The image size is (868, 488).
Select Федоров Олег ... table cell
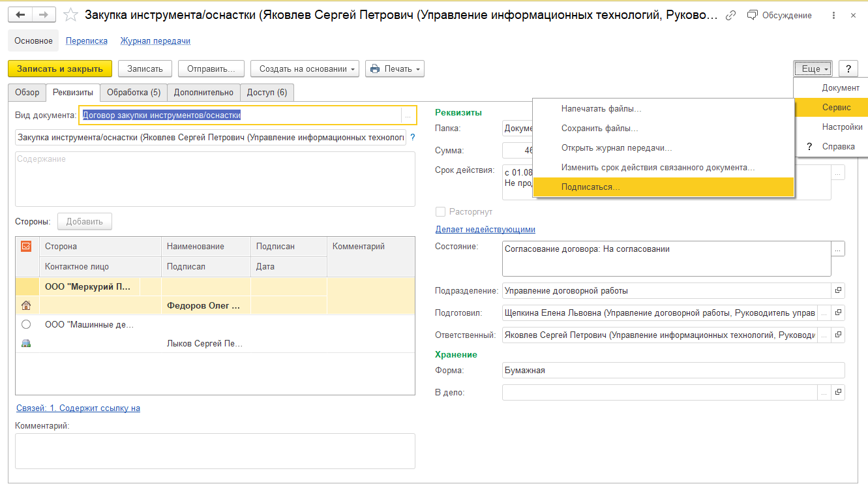click(x=206, y=305)
